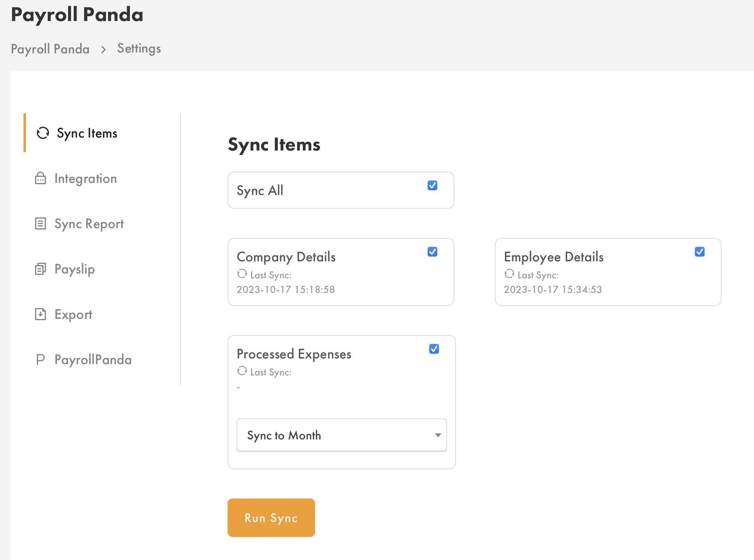Click the Settings breadcrumb link

tap(139, 49)
